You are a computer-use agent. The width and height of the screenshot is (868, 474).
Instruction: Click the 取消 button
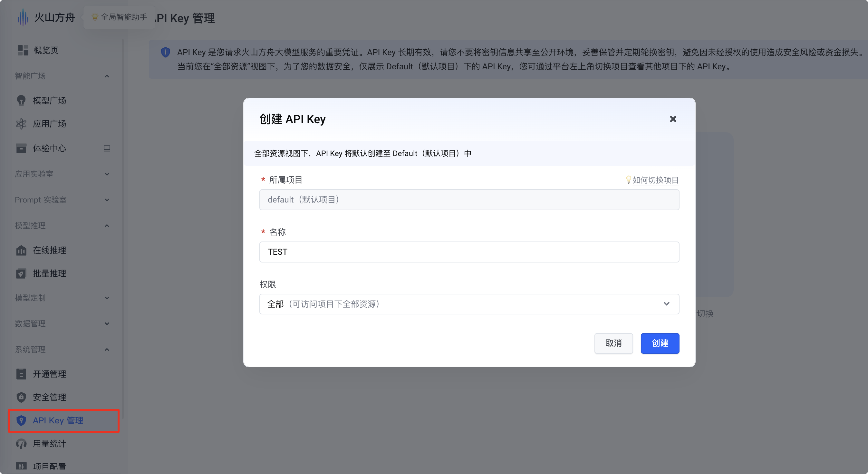(613, 343)
